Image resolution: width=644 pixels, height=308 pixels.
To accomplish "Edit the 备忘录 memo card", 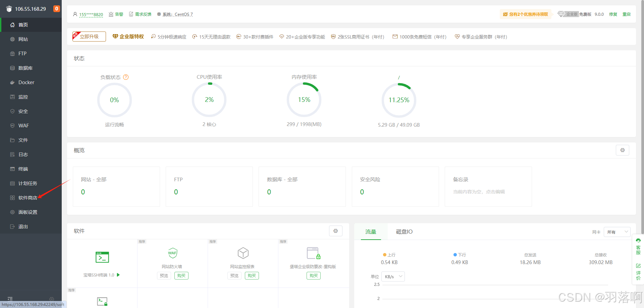I will [488, 187].
